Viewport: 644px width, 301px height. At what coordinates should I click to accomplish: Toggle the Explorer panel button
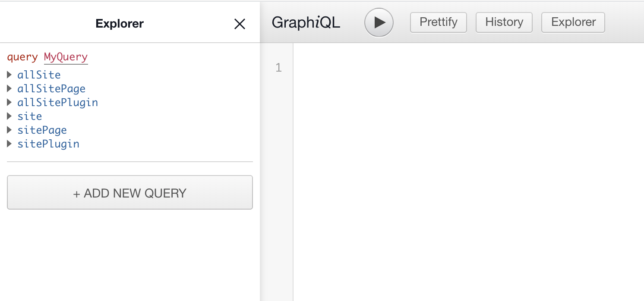click(x=573, y=22)
